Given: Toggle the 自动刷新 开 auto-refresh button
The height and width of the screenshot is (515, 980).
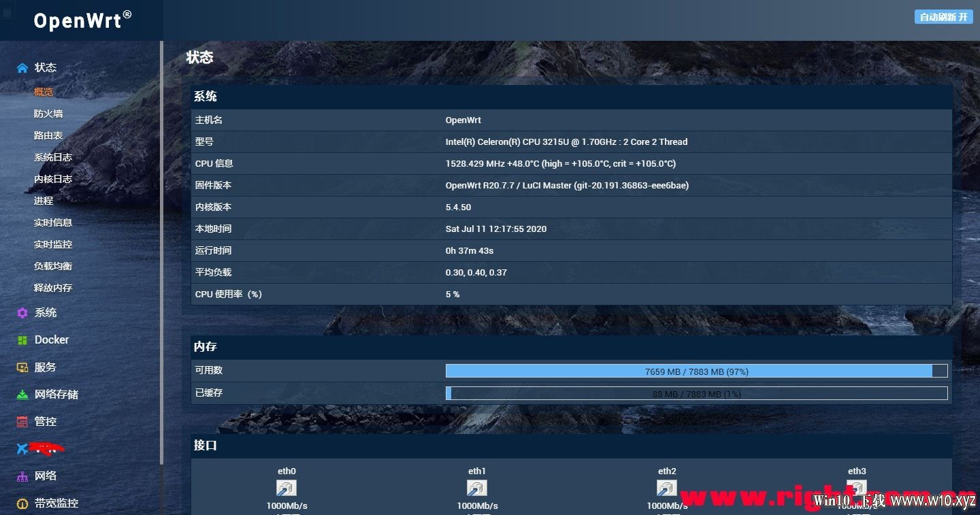Looking at the screenshot, I should (x=943, y=17).
